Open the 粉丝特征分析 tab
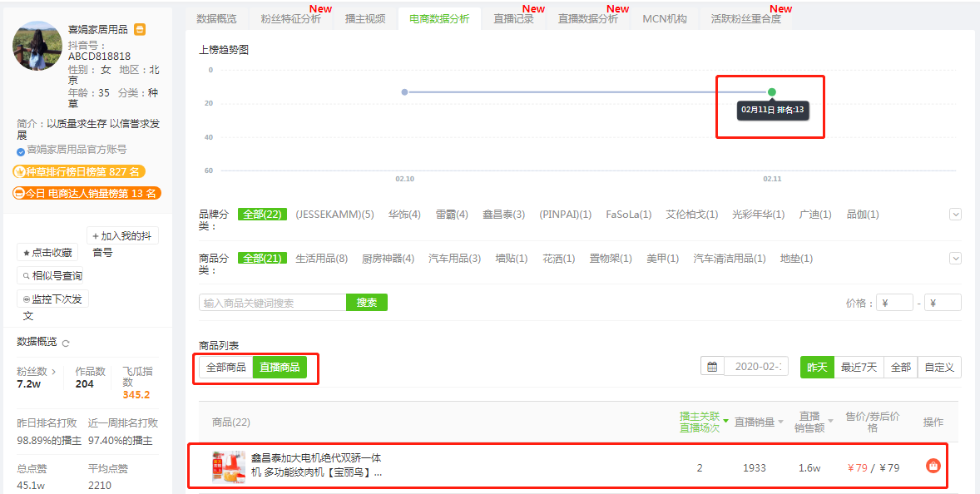980x494 pixels. [290, 19]
